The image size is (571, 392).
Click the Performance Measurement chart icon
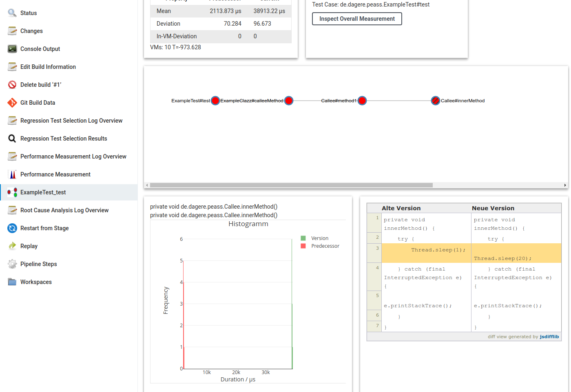click(12, 174)
